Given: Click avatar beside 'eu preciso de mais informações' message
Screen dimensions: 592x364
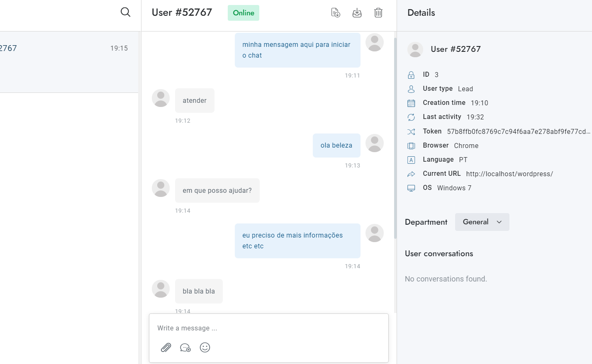Looking at the screenshot, I should (x=375, y=233).
